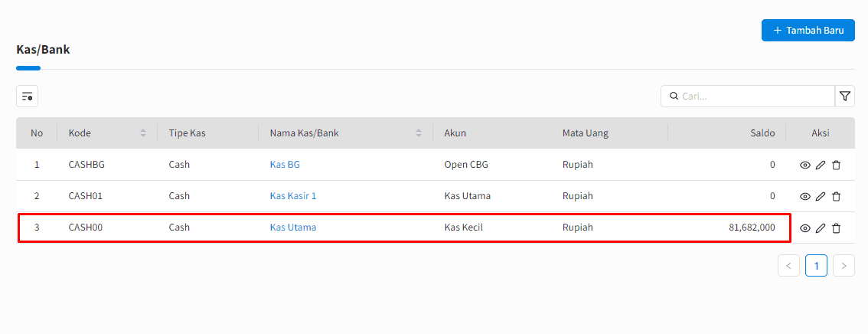Viewport: 868px width, 334px height.
Task: Select page 1 in pagination
Action: click(816, 266)
